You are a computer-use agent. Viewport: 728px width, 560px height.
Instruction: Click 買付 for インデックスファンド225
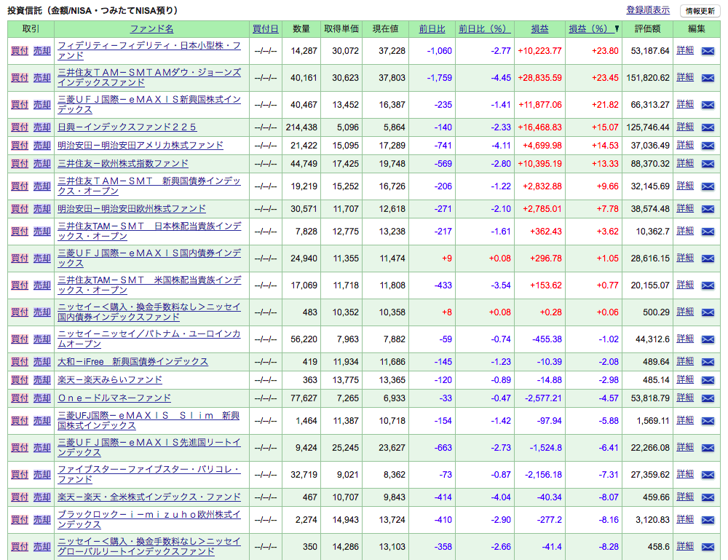pyautogui.click(x=20, y=127)
